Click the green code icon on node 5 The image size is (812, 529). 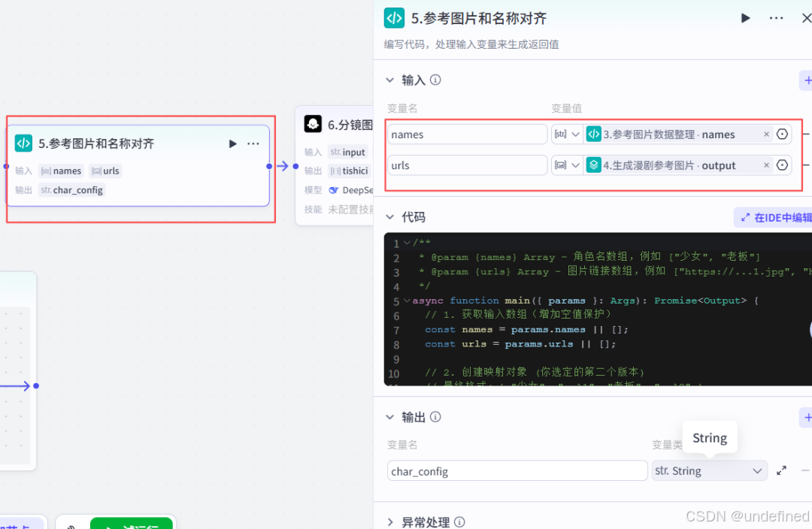pos(23,143)
